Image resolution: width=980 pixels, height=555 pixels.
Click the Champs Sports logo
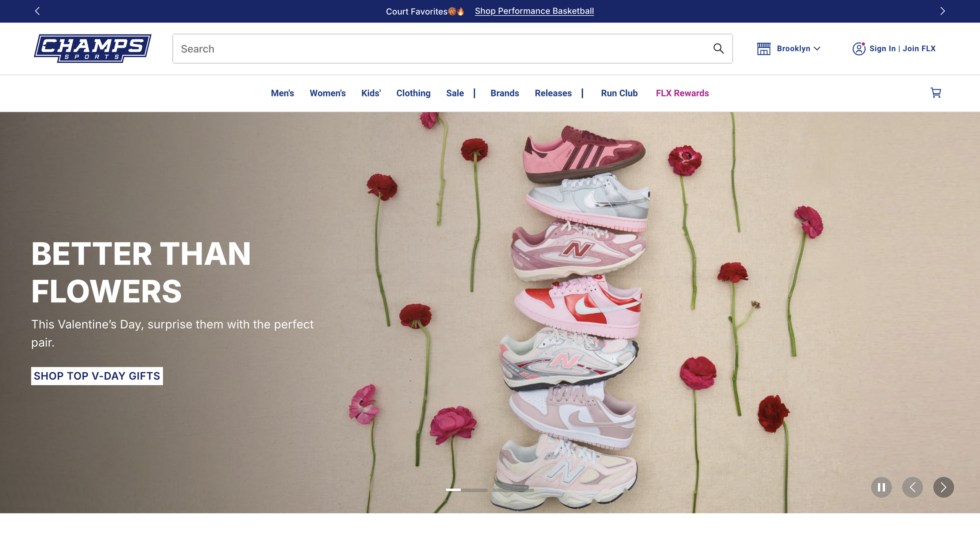[93, 48]
